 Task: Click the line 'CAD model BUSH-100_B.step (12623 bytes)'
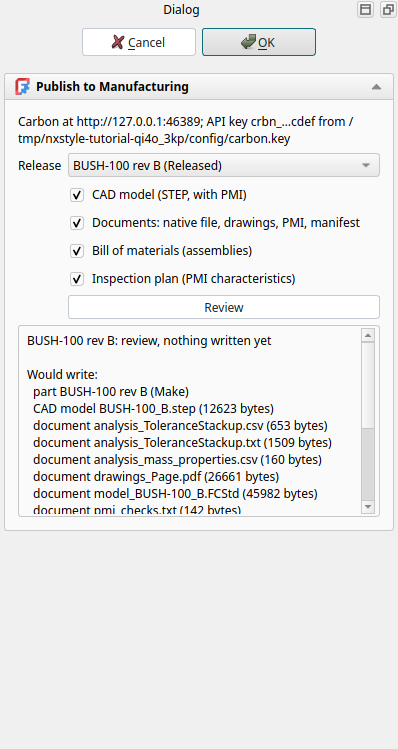pos(153,409)
